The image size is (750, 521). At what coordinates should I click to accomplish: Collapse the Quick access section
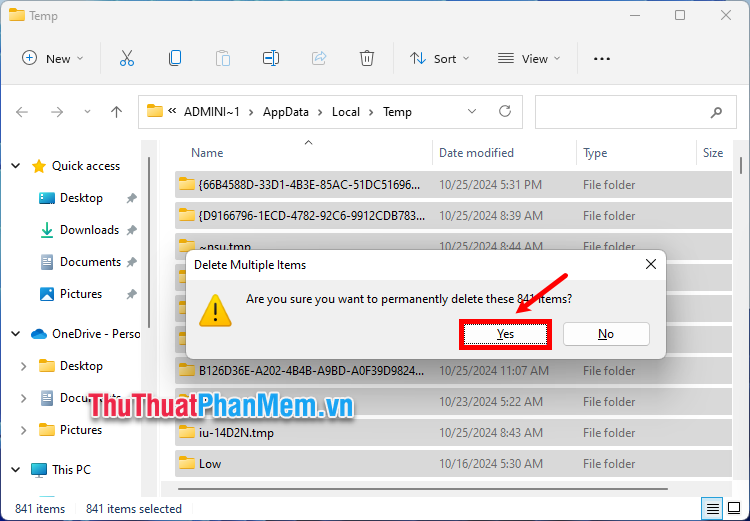click(x=16, y=166)
